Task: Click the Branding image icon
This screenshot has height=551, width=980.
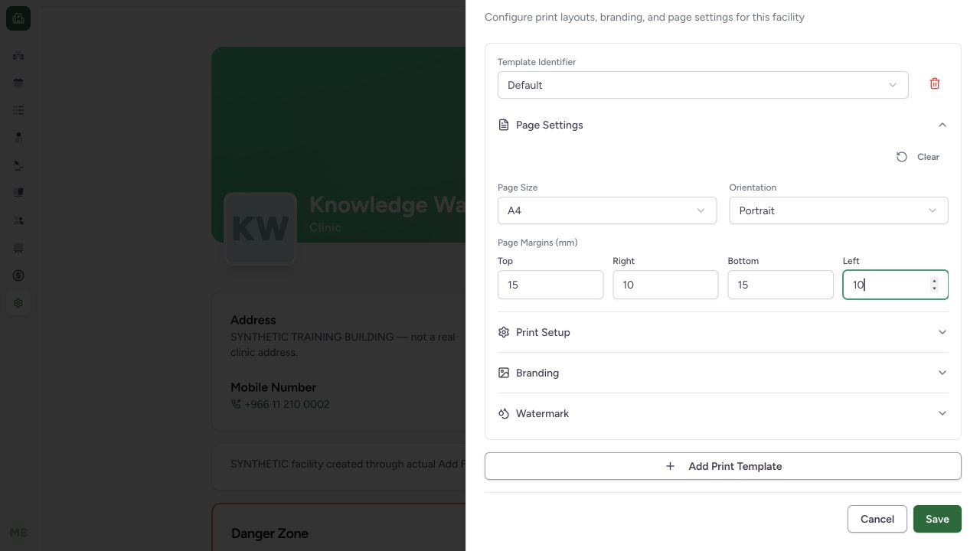Action: click(504, 373)
